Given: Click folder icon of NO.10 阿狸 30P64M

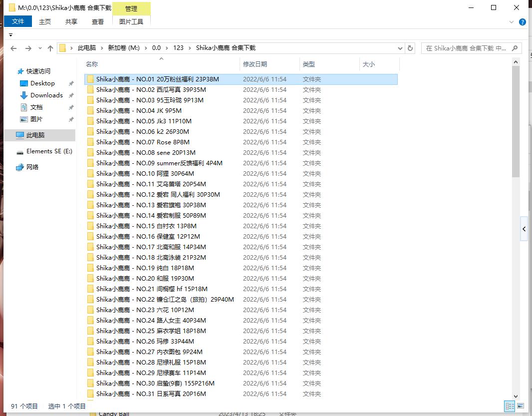Looking at the screenshot, I should pyautogui.click(x=90, y=173).
